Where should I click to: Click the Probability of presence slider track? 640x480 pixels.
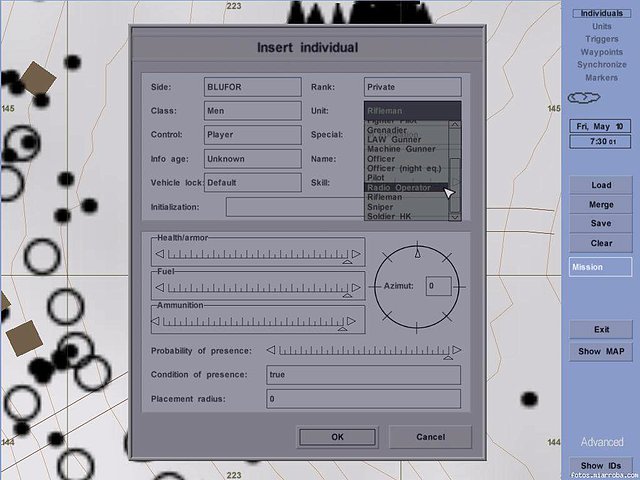pyautogui.click(x=364, y=351)
